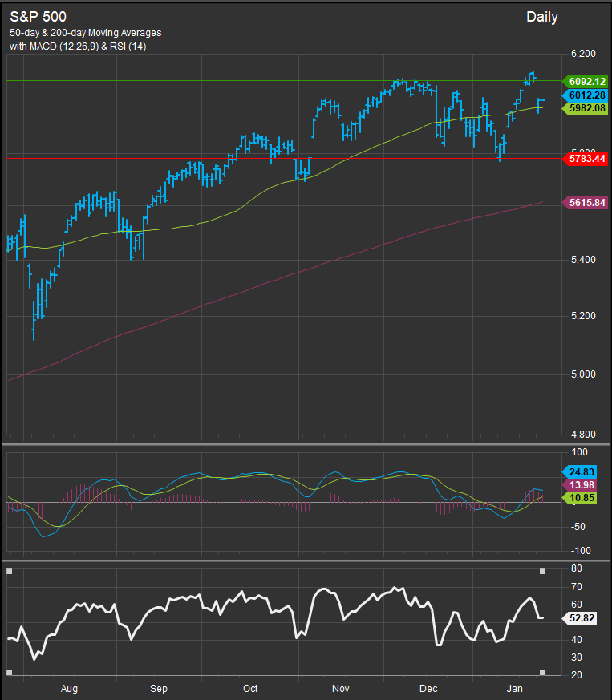Select the 6012.28 blue last price tag
Viewport: 612px width, 700px height.
(586, 95)
